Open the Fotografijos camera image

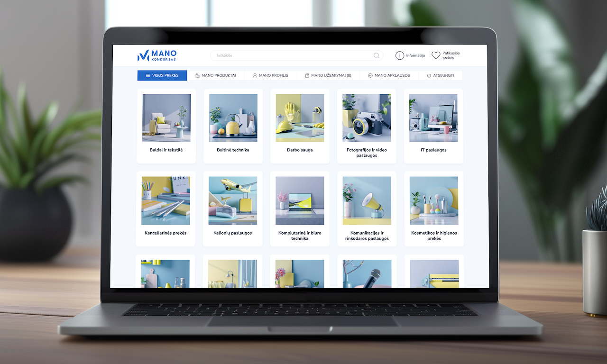[367, 118]
